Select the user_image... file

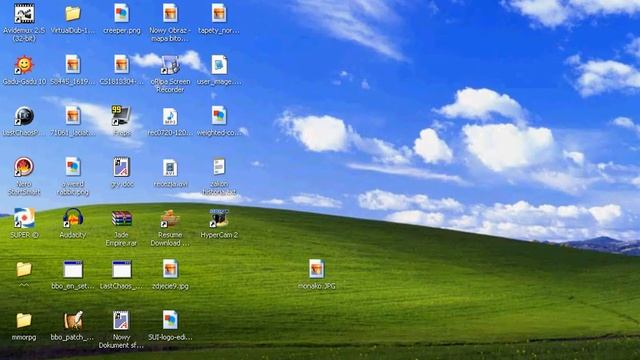(219, 65)
